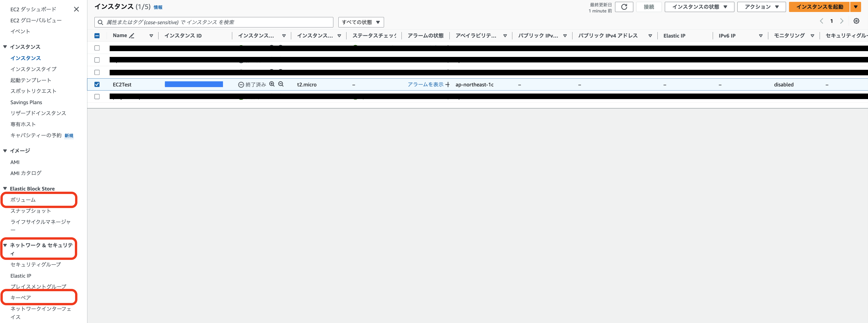Image resolution: width=868 pixels, height=323 pixels.
Task: Click the zoom-in magnifier on the EC2Test row
Action: tap(272, 84)
